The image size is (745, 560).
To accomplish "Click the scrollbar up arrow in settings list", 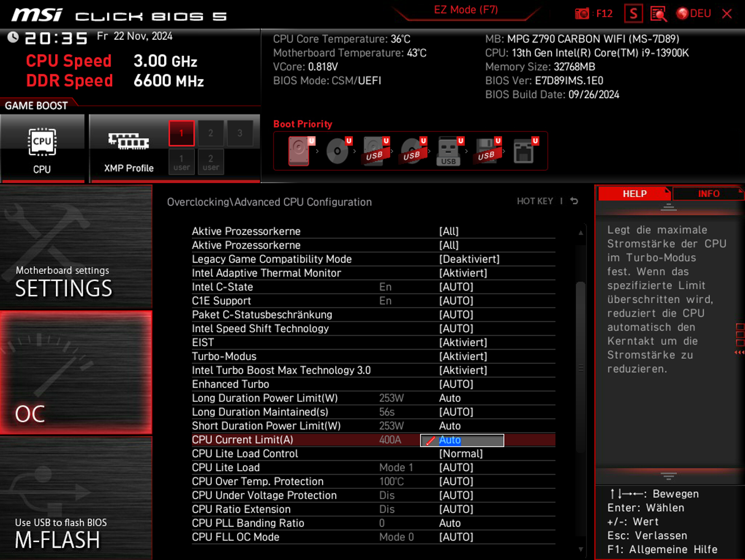I will (x=581, y=233).
